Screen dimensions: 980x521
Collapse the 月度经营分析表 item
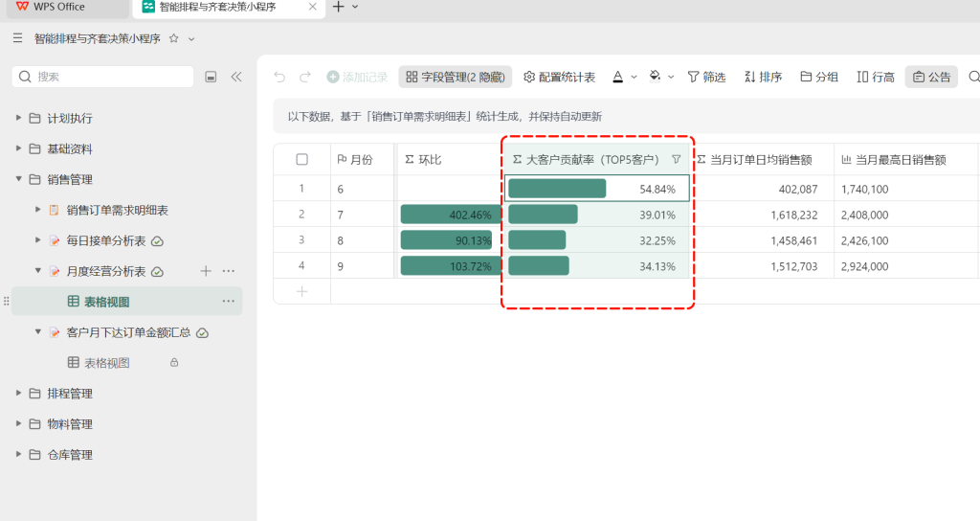[38, 271]
